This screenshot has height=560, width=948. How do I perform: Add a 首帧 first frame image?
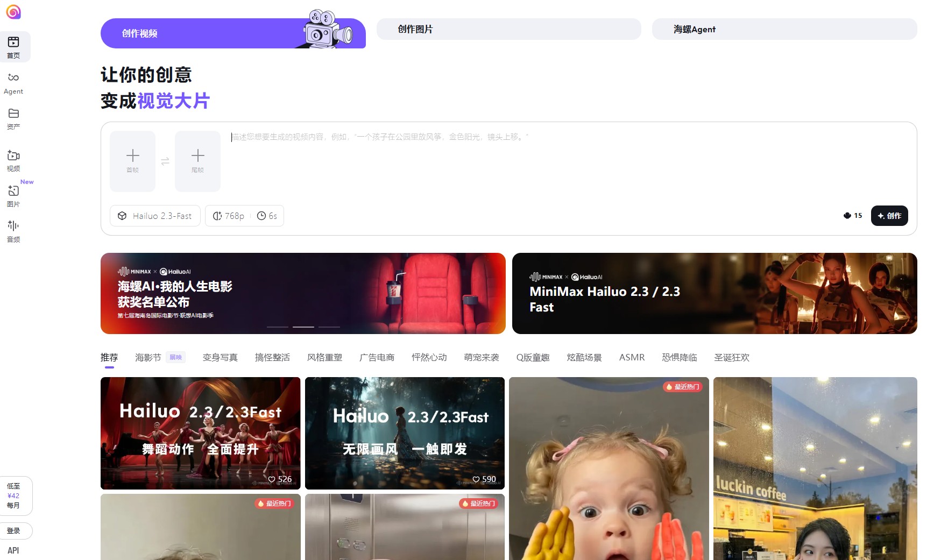(133, 161)
